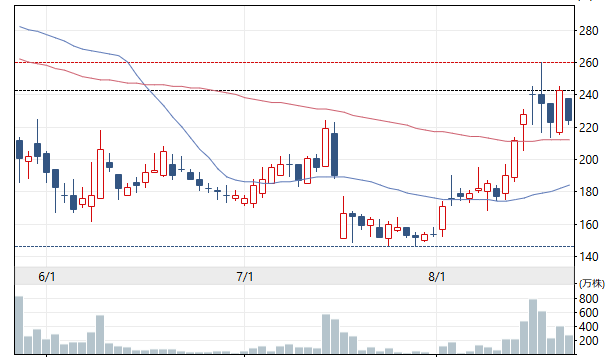Click the red dashed high line at 260

point(294,62)
